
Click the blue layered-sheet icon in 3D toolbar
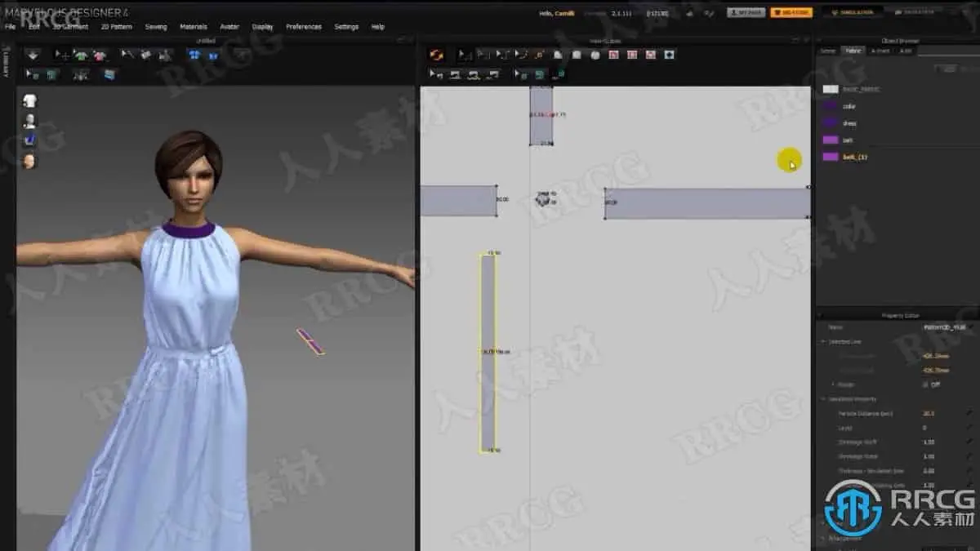109,74
